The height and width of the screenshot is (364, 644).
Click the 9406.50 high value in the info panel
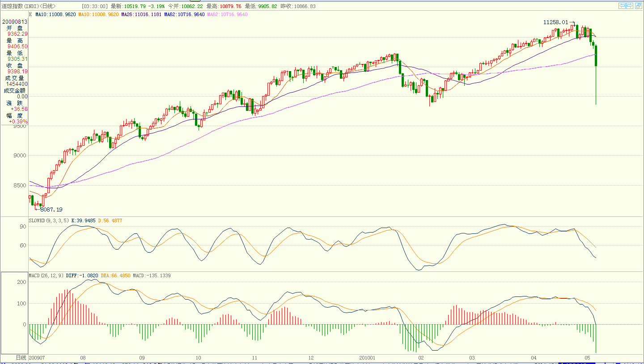(x=17, y=46)
